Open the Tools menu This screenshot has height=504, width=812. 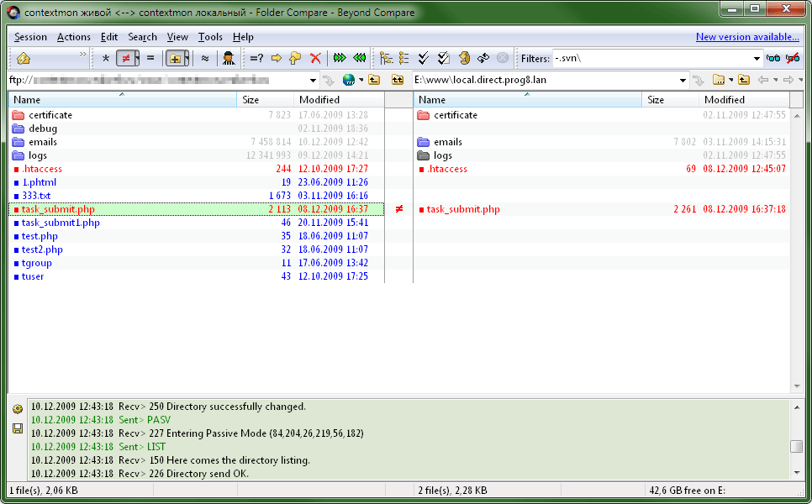point(210,37)
